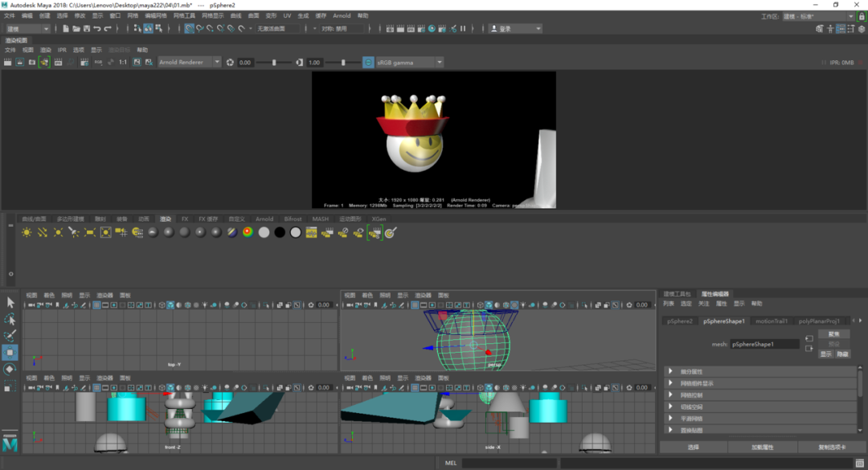The width and height of the screenshot is (868, 470).
Task: Toggle smooth shade all in persp panel
Action: click(489, 305)
